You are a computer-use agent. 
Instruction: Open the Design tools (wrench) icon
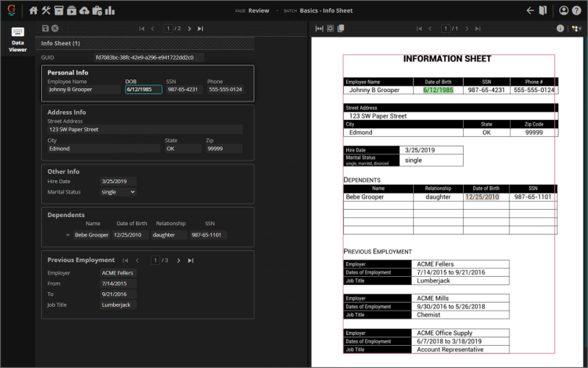pos(46,10)
